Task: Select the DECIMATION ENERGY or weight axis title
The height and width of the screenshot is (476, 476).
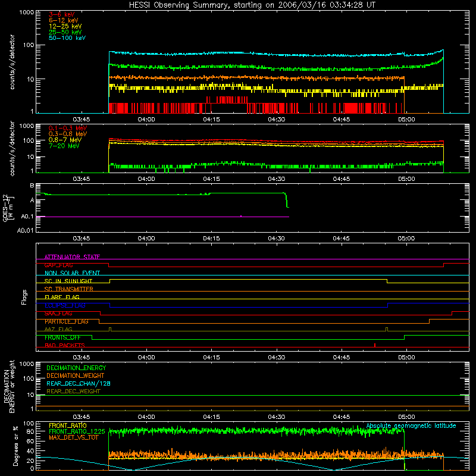Action: 9,387
